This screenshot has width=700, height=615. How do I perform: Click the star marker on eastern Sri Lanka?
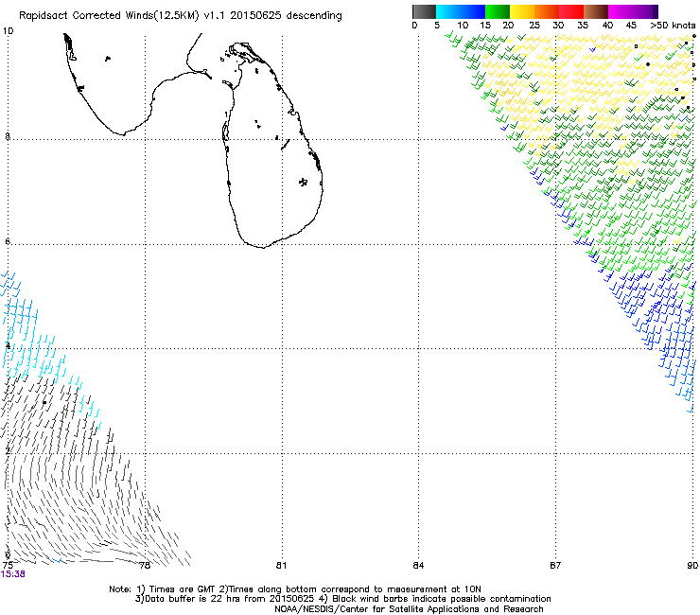coord(303,182)
